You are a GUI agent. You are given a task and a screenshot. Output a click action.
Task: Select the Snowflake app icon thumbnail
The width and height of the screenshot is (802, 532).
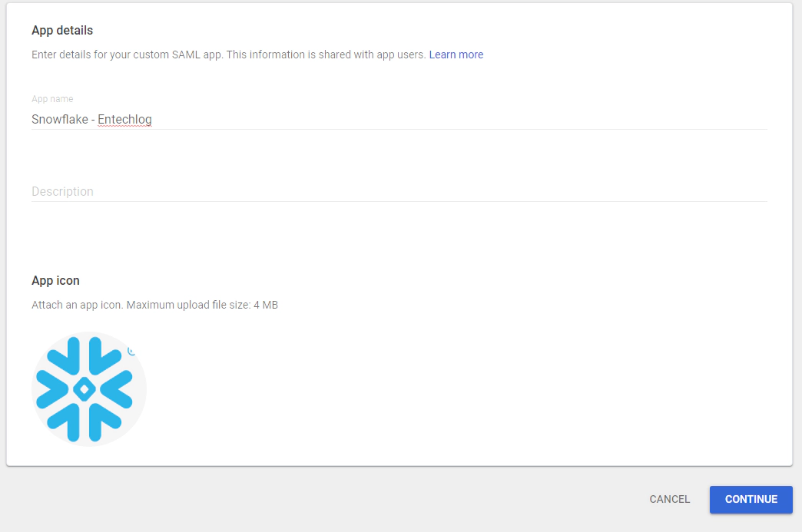89,389
